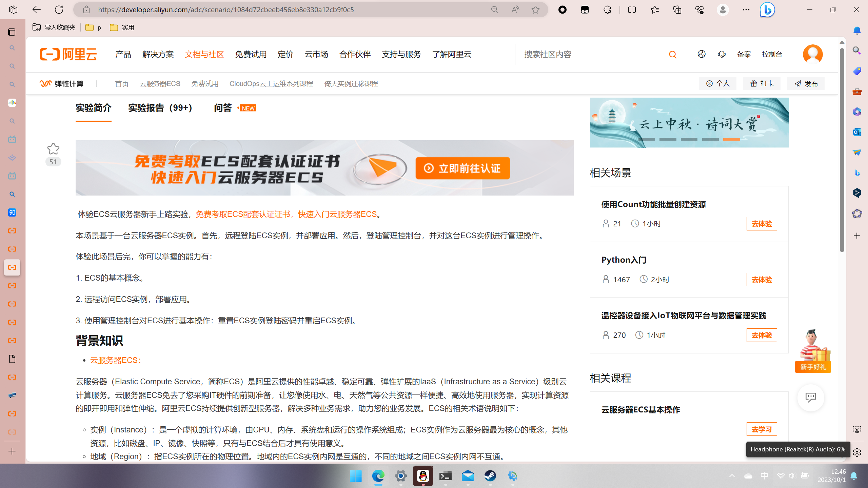The height and width of the screenshot is (488, 868).
Task: Open 解决方案 menu item
Action: (x=158, y=54)
